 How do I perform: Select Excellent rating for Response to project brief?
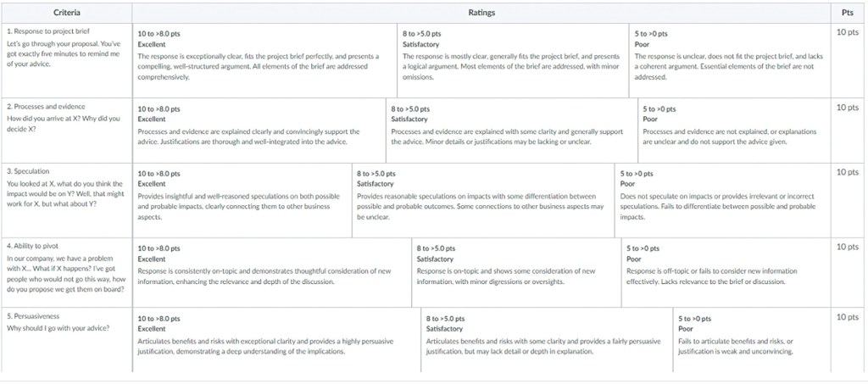[264, 56]
